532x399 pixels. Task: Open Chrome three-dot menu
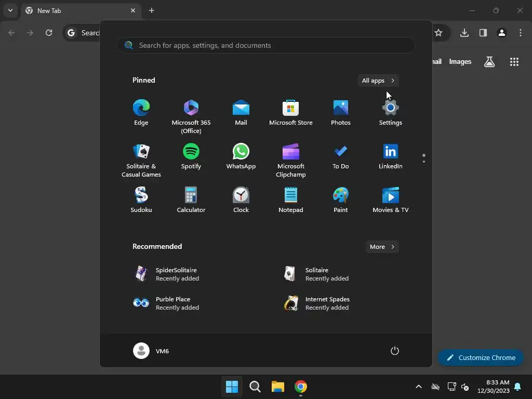click(521, 33)
